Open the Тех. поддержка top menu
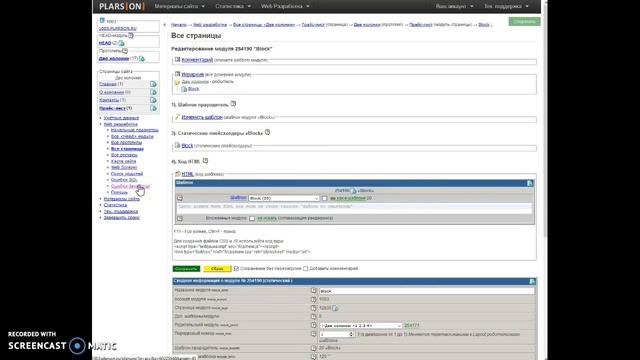The height and width of the screenshot is (360, 640). pyautogui.click(x=506, y=6)
